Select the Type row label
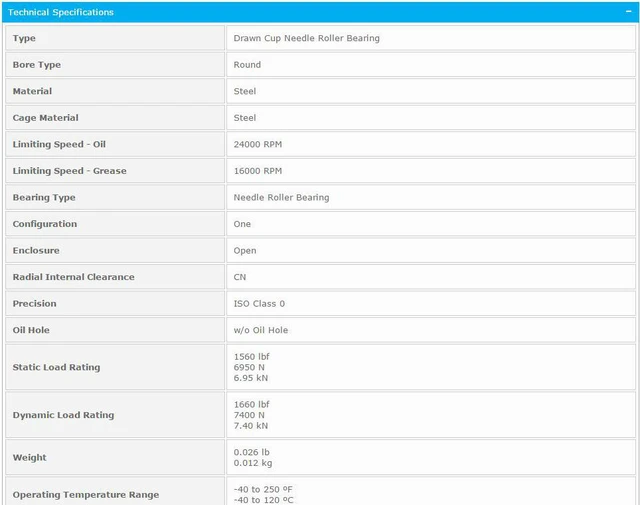 point(24,38)
